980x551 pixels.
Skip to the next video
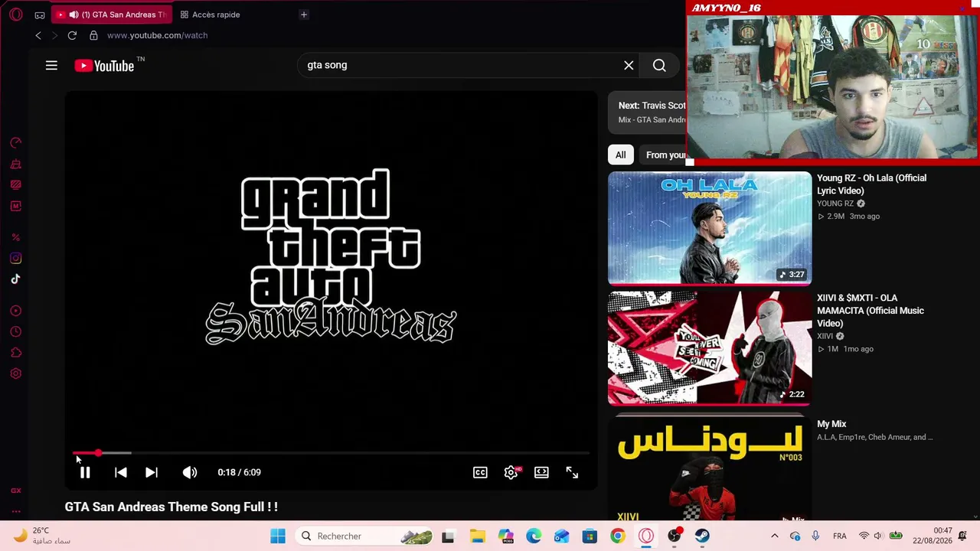tap(152, 473)
